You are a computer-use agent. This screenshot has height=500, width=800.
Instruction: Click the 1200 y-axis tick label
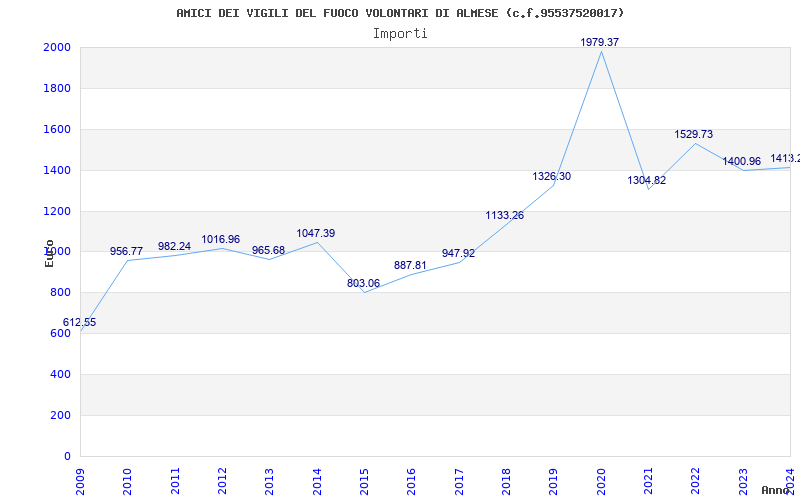pos(57,211)
